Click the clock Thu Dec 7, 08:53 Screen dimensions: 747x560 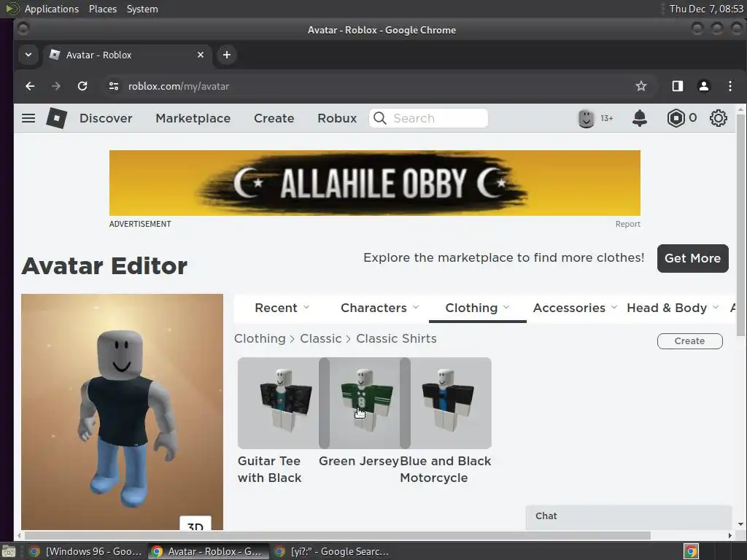coord(705,9)
